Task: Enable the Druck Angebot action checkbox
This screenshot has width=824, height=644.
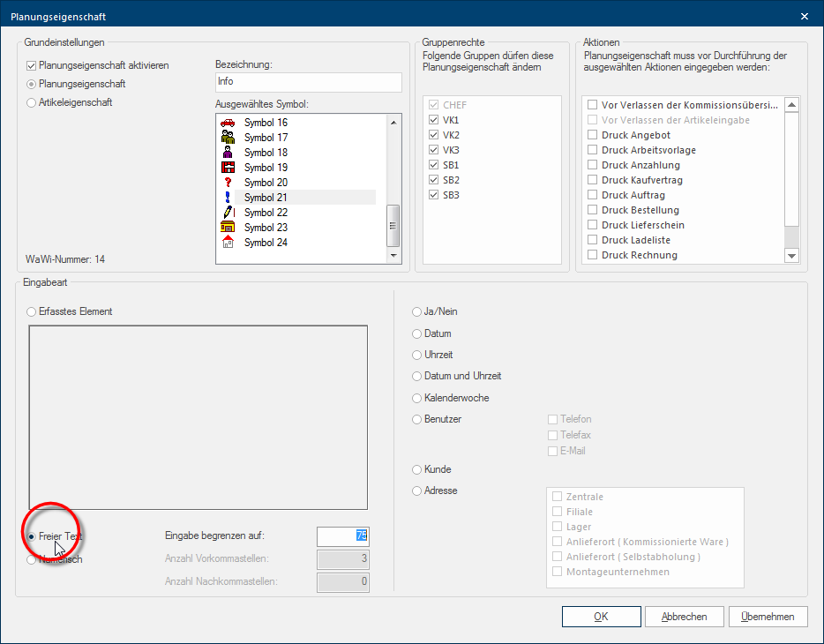Action: coord(593,135)
